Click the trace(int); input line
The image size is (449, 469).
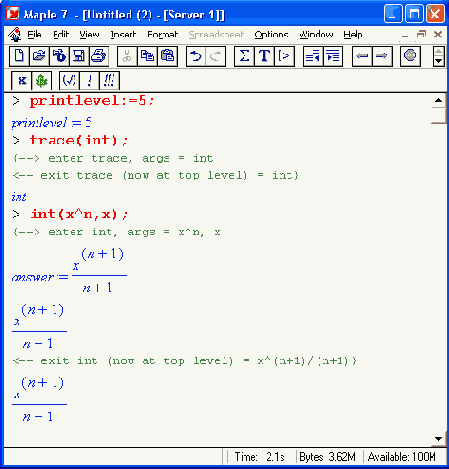point(79,140)
